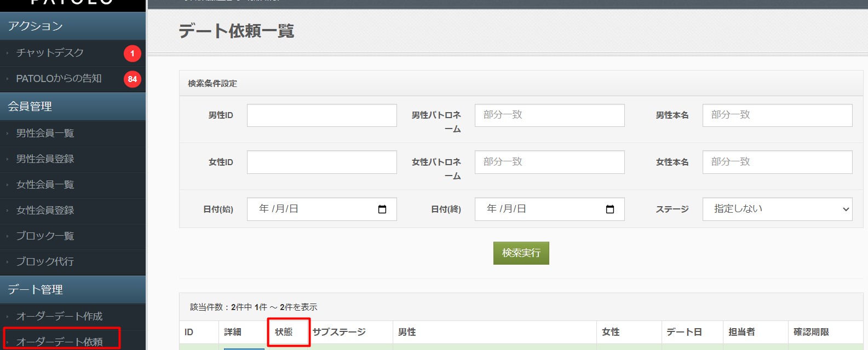This screenshot has width=868, height=350.
Task: Click the 日付(始) date field
Action: [x=322, y=209]
